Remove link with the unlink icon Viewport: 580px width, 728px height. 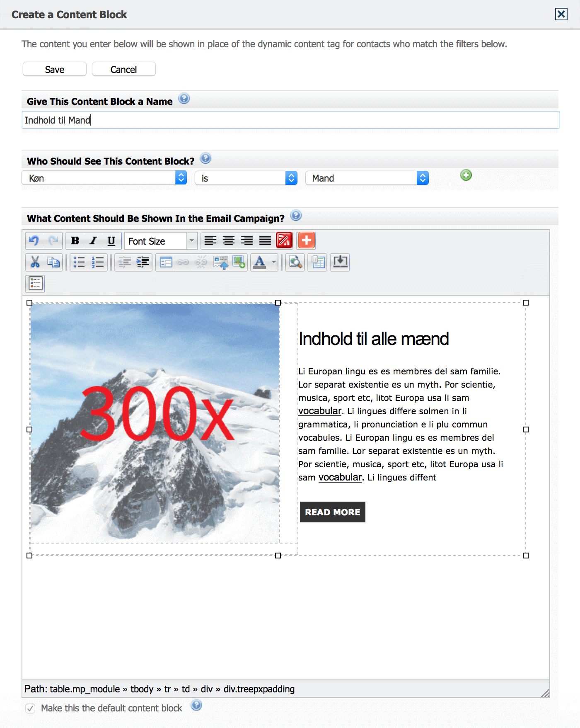tap(201, 262)
